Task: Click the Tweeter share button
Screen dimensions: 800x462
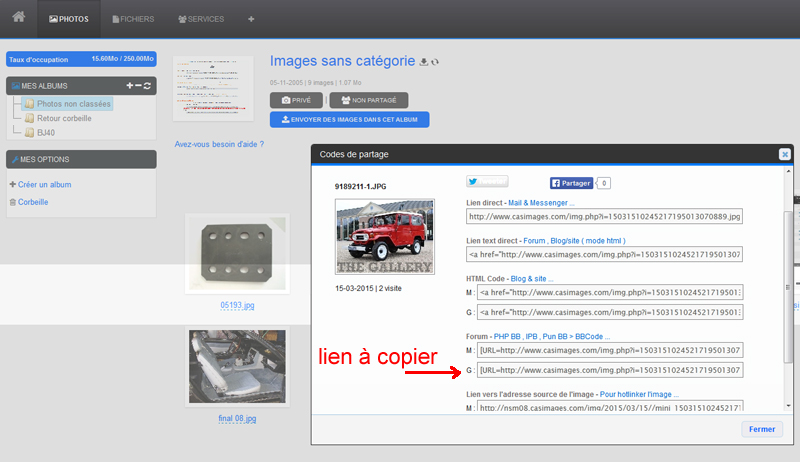Action: point(487,182)
